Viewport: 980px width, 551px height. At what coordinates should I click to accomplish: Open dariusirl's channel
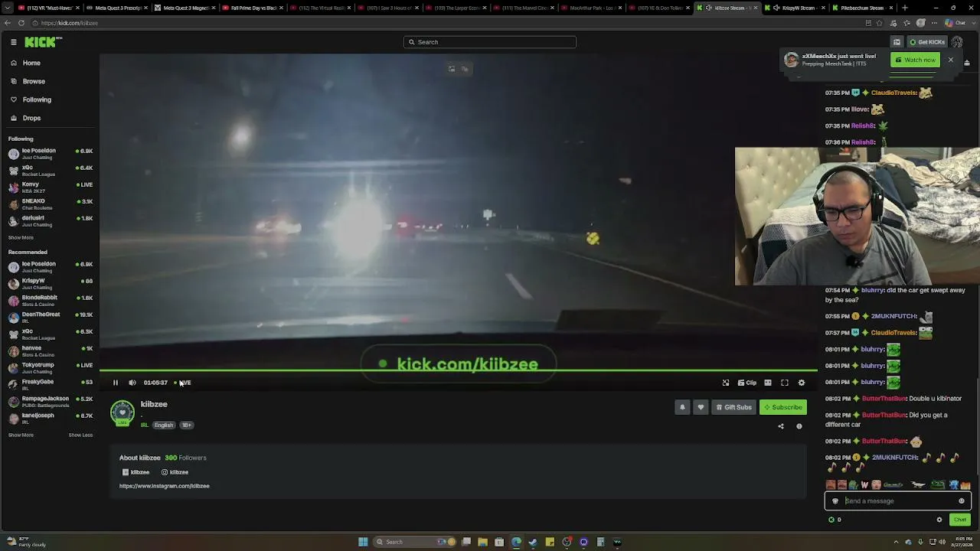(50, 221)
